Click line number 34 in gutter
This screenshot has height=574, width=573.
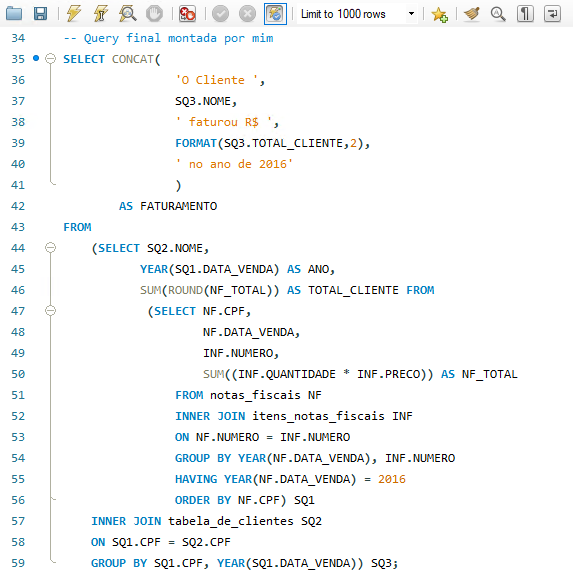click(x=18, y=38)
